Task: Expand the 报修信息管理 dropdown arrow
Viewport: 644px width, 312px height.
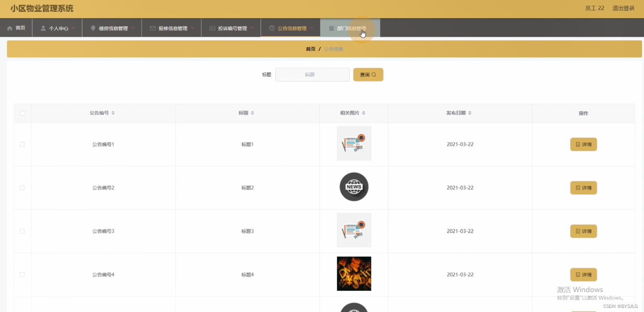Action: (192, 28)
